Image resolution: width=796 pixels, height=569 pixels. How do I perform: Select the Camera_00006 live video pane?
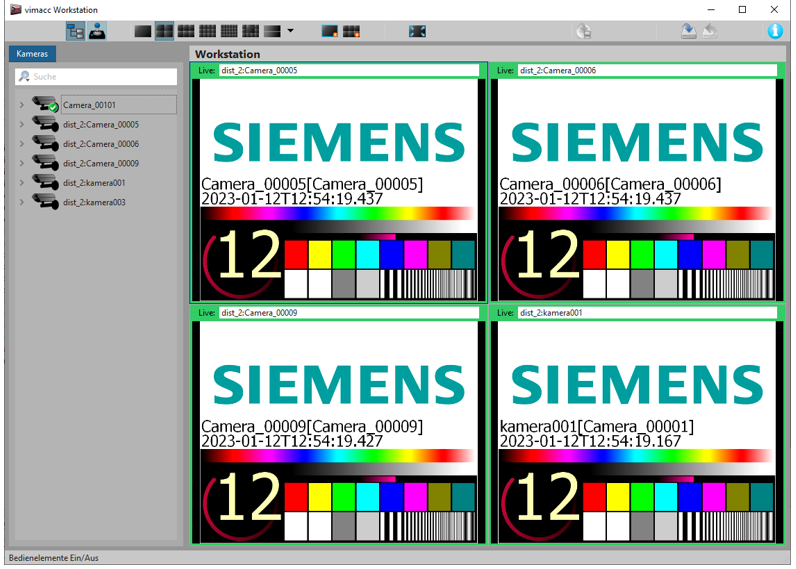(x=637, y=189)
